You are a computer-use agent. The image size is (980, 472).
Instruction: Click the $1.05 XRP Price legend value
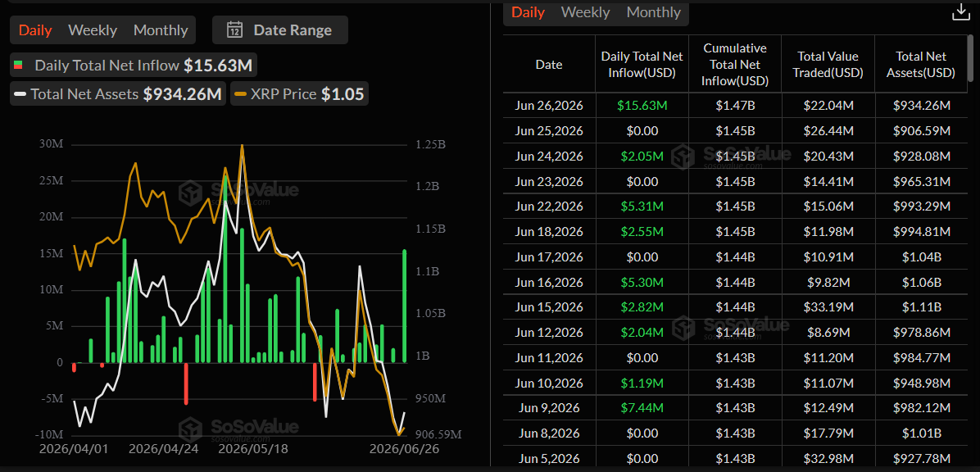click(x=343, y=94)
